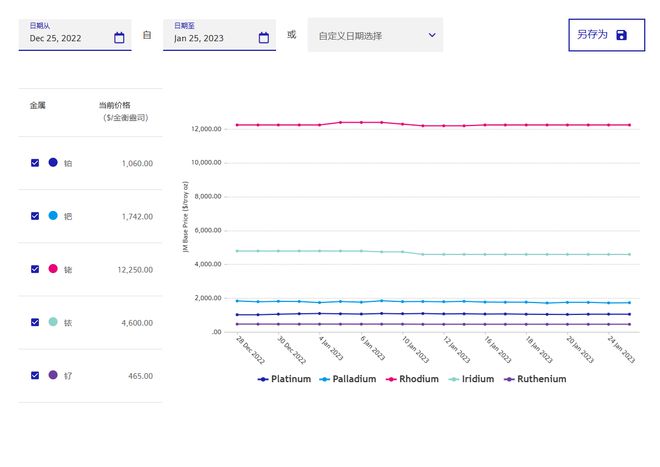This screenshot has width=660, height=467.
Task: Open the end date calendar icon
Action: [x=264, y=38]
